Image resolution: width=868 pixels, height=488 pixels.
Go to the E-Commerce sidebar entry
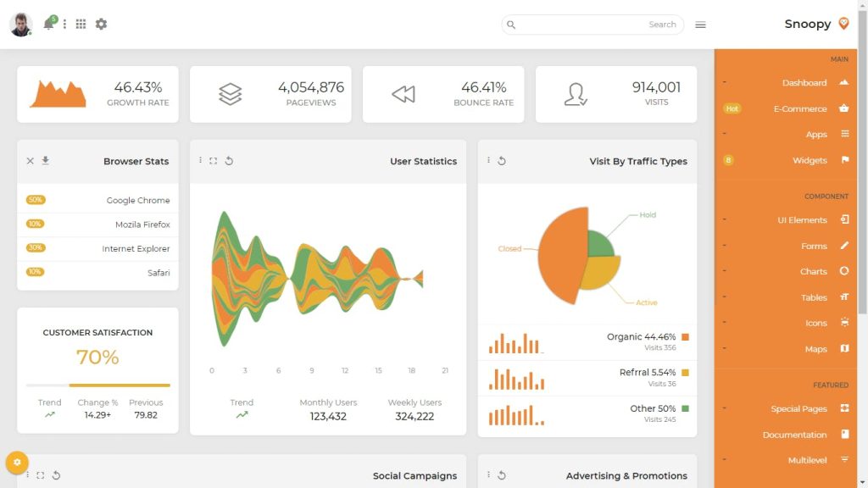click(x=798, y=108)
